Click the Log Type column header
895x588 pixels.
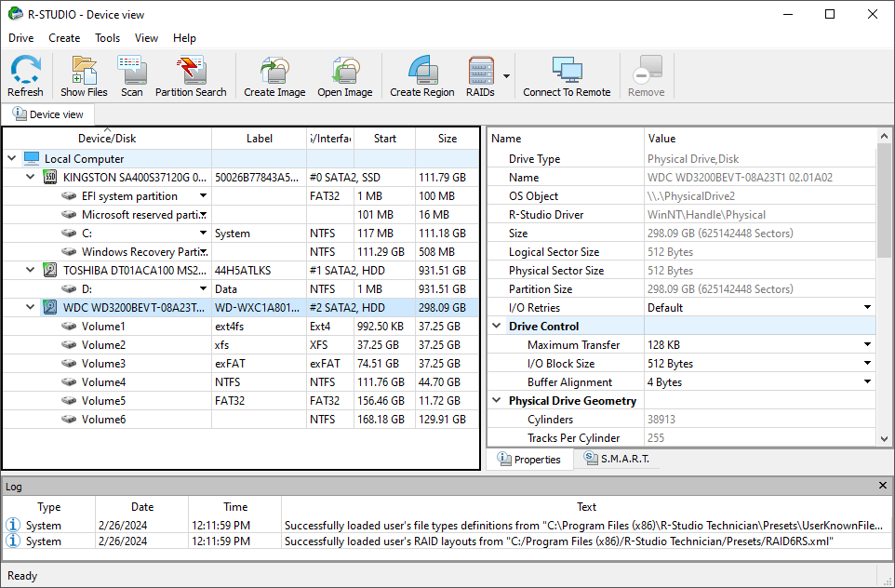click(49, 507)
